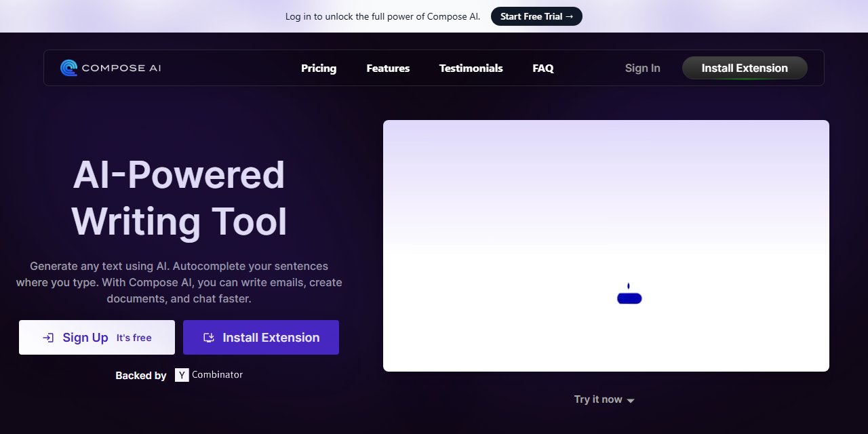This screenshot has height=434, width=868.
Task: Click the Y Combinator logo icon
Action: click(x=182, y=375)
